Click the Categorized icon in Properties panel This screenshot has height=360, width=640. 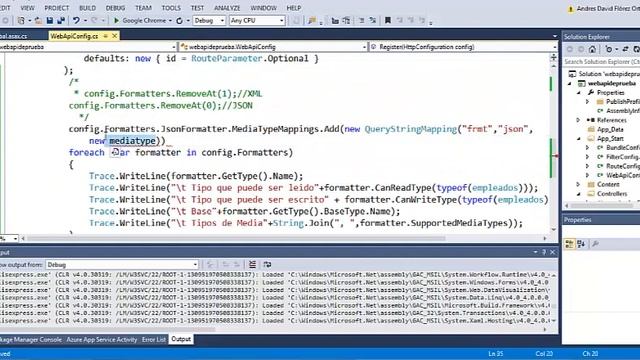coord(569,244)
